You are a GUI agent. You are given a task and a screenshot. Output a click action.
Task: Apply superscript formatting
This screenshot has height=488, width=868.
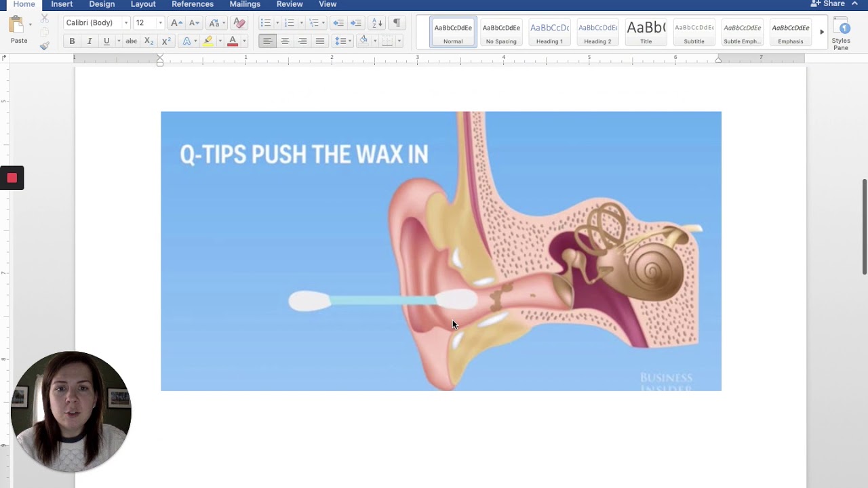(166, 41)
